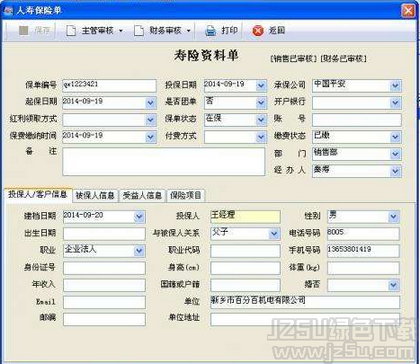Expand the 婚否 dropdown

pyautogui.click(x=393, y=285)
